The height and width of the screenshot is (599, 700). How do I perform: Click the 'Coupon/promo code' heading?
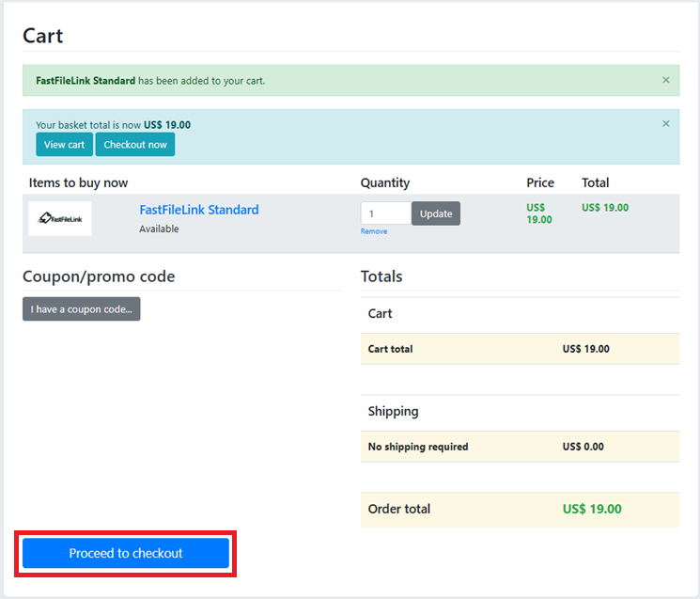click(99, 276)
